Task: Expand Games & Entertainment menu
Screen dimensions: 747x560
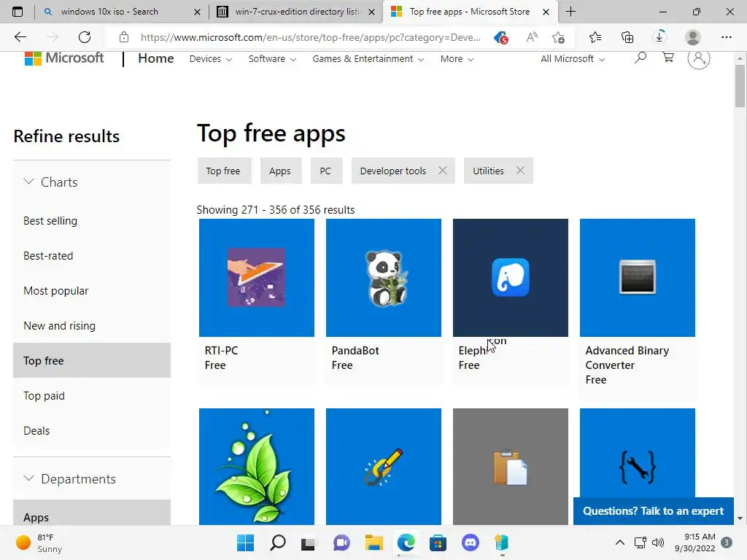Action: [368, 59]
